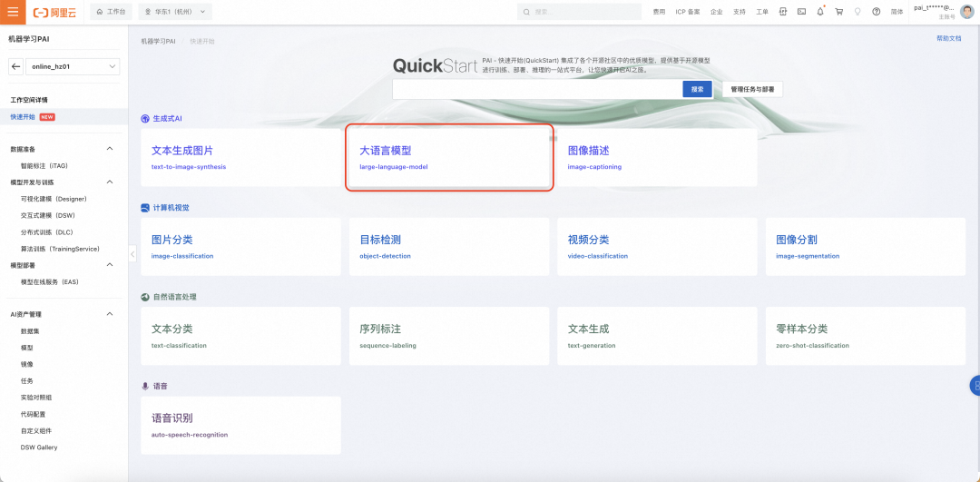Open the 文本生成 card
Image resolution: width=980 pixels, height=482 pixels.
(x=657, y=336)
